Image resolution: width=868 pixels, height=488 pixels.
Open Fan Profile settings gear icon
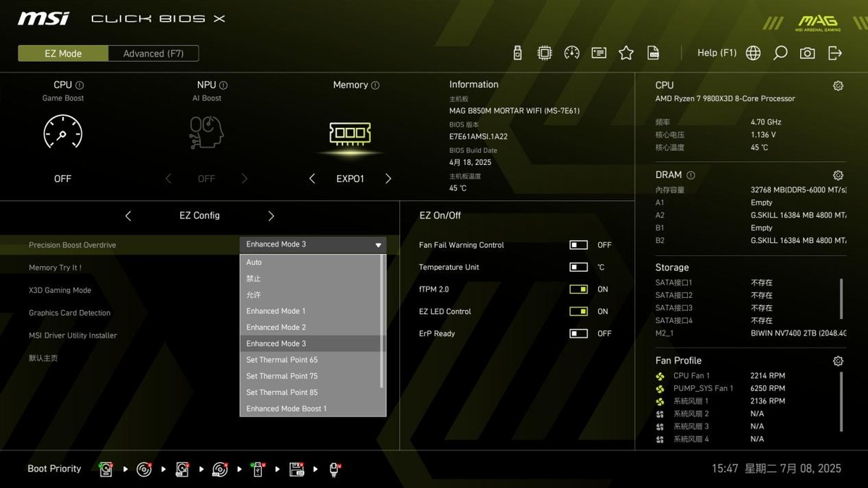point(838,361)
